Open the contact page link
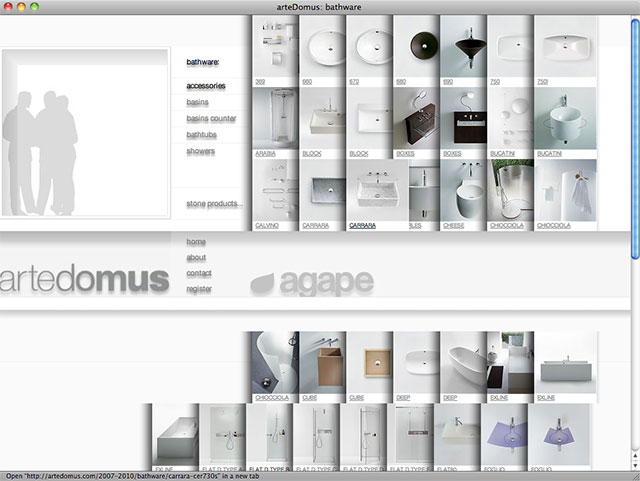The image size is (640, 481). (x=199, y=273)
